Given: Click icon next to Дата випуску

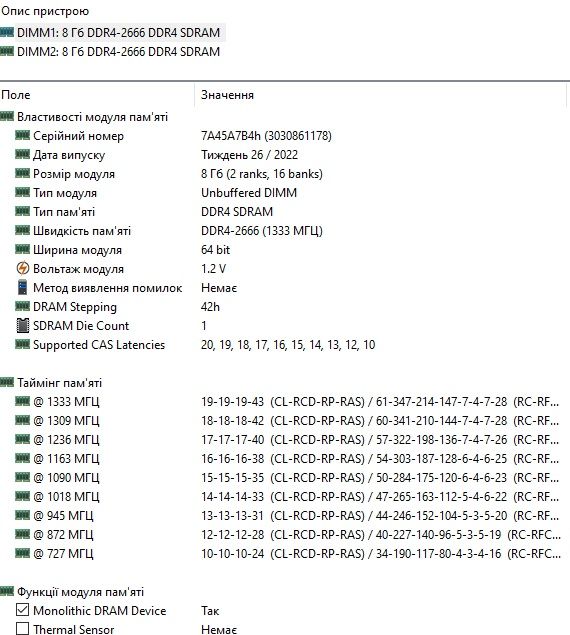Looking at the screenshot, I should click(22, 154).
